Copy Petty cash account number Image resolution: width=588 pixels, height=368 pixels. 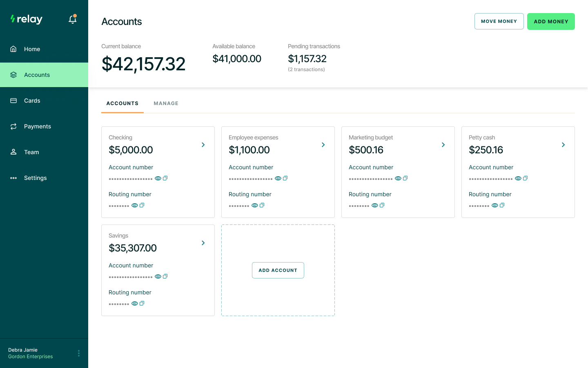coord(526,178)
